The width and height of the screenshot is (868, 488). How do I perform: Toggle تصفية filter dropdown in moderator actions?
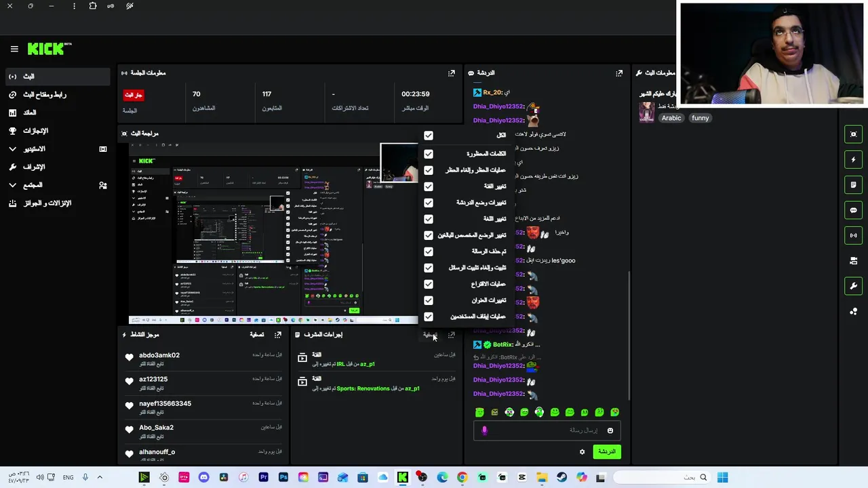431,335
